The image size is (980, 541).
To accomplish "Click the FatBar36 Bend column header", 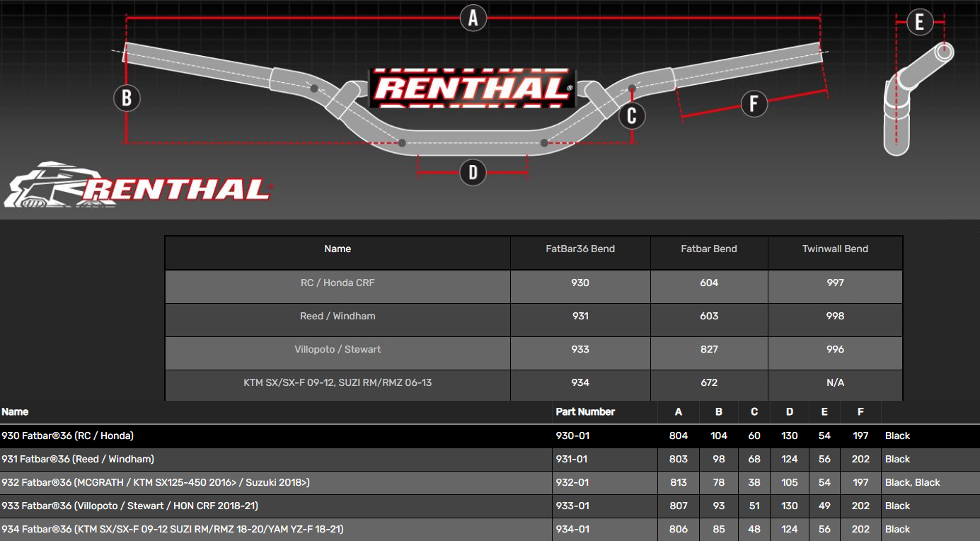I will [x=580, y=249].
